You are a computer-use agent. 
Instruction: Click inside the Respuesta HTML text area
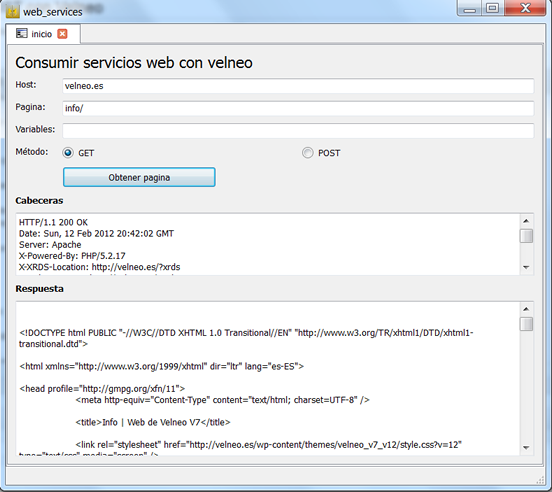coord(268,378)
